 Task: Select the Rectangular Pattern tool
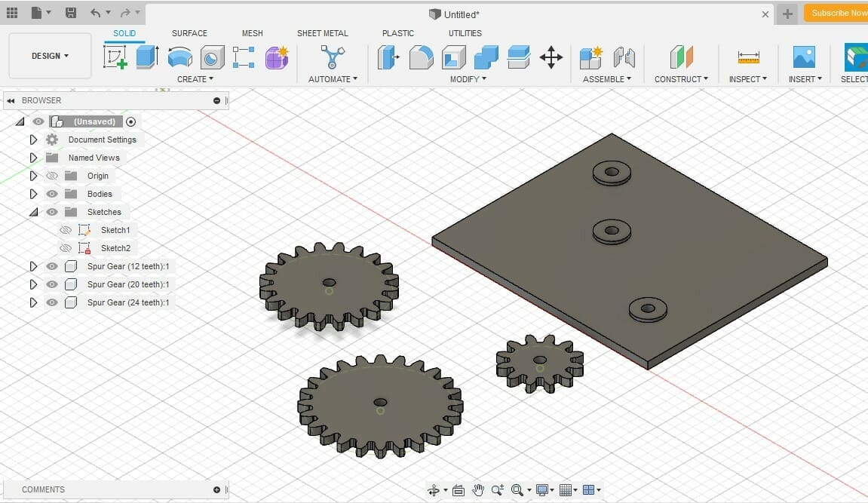[x=244, y=57]
